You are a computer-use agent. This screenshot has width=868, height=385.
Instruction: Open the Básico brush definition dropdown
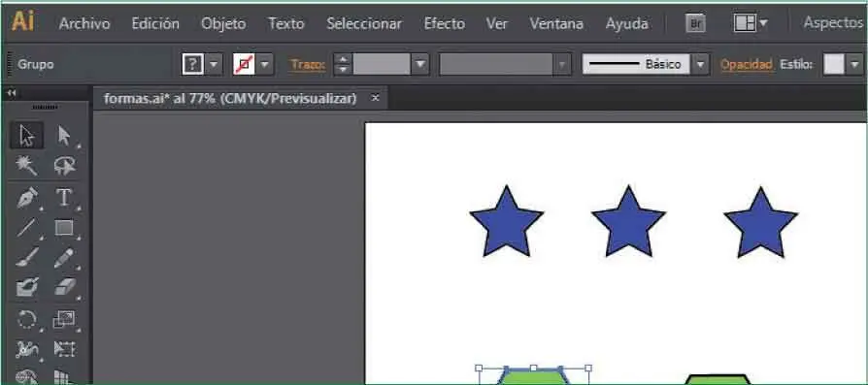[x=701, y=64]
